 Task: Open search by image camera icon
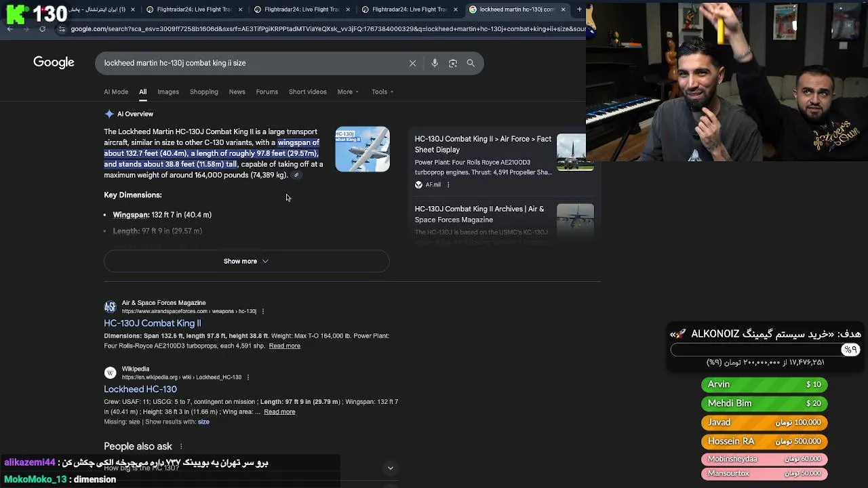[453, 63]
